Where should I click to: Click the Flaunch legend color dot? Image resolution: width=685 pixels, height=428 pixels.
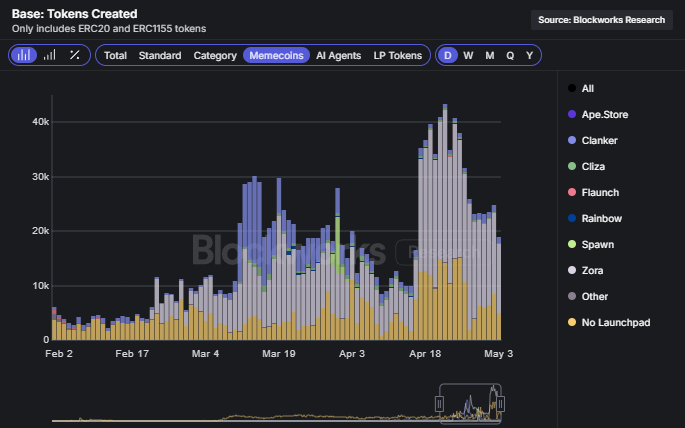tap(571, 192)
